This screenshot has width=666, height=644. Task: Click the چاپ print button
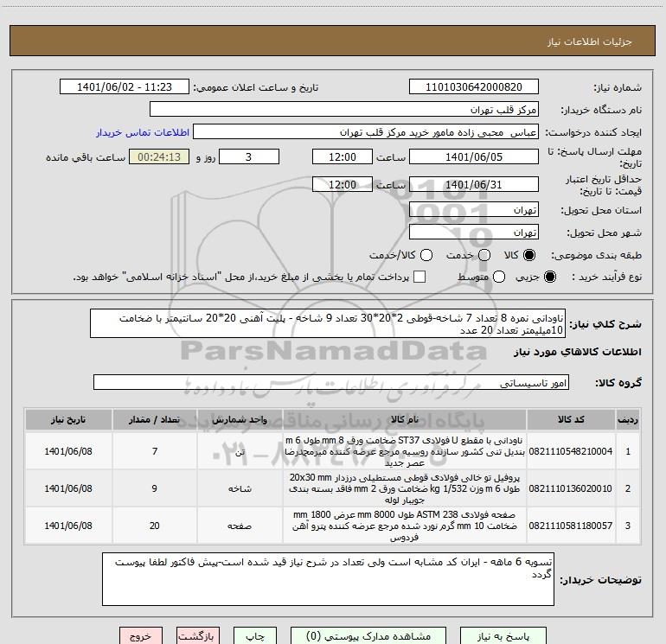[x=255, y=636]
